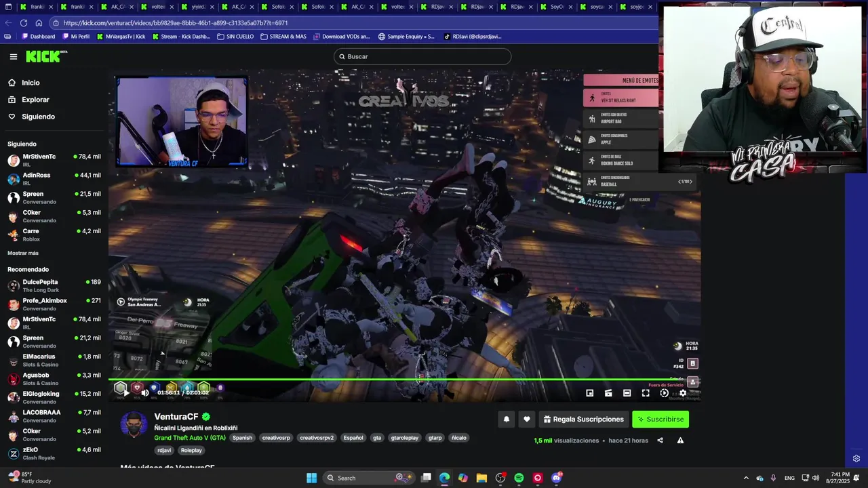Image resolution: width=868 pixels, height=488 pixels.
Task: Open the system volume control
Action: (x=816, y=478)
